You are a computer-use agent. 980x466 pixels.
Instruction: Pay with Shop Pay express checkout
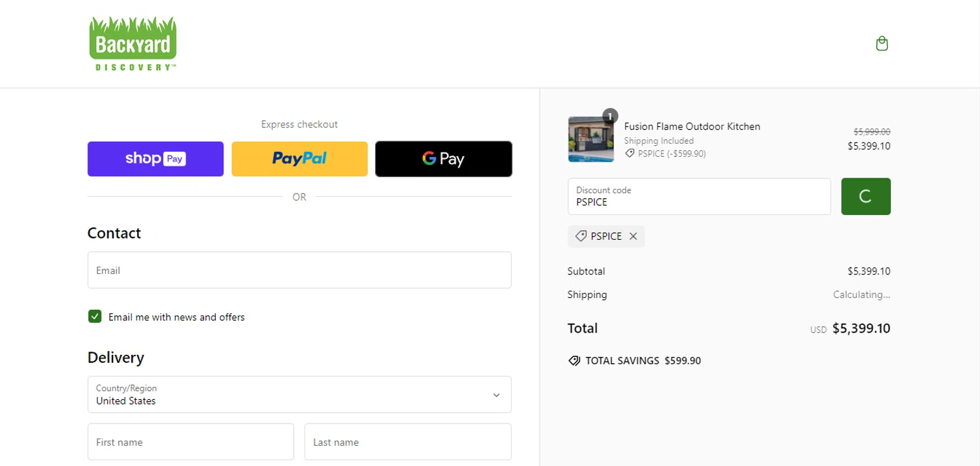coord(155,159)
